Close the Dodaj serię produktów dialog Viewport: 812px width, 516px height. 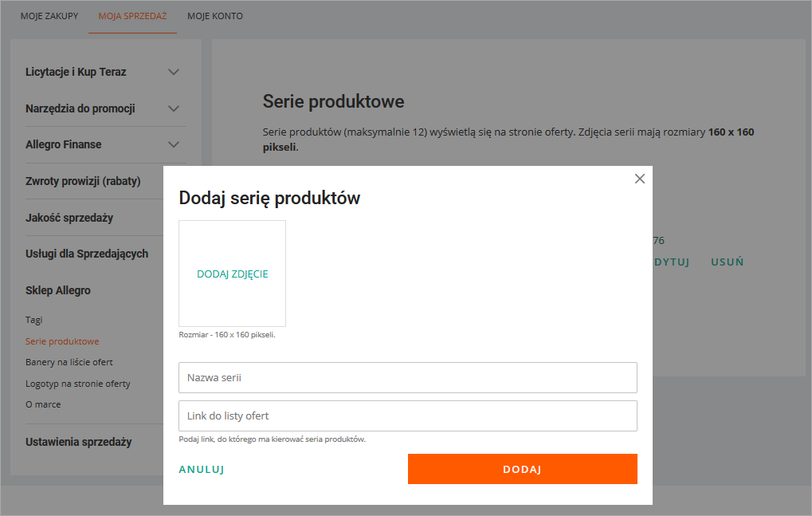click(639, 179)
